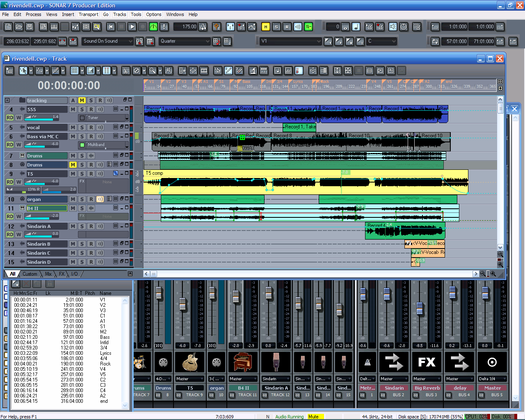Solo the vocal track
The image size is (525, 420).
click(x=82, y=128)
